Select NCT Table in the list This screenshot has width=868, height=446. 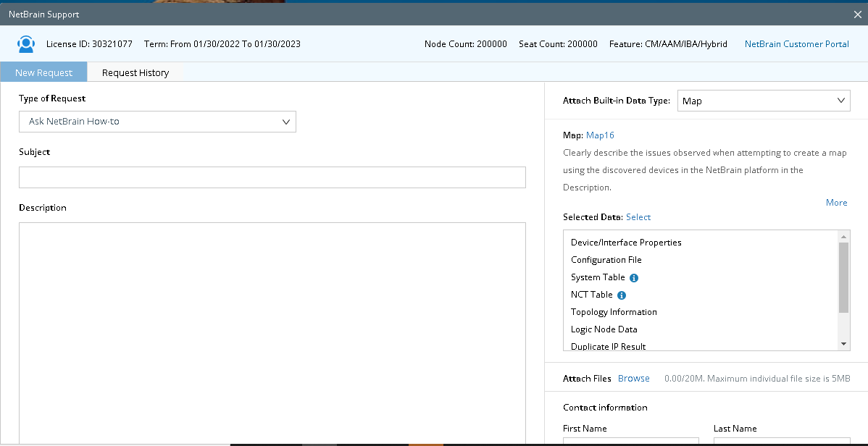[592, 295]
